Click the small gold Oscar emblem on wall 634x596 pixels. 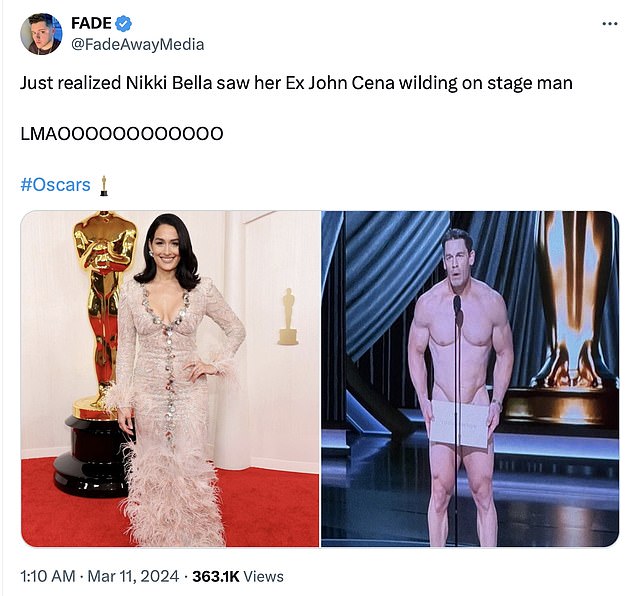coord(288,317)
